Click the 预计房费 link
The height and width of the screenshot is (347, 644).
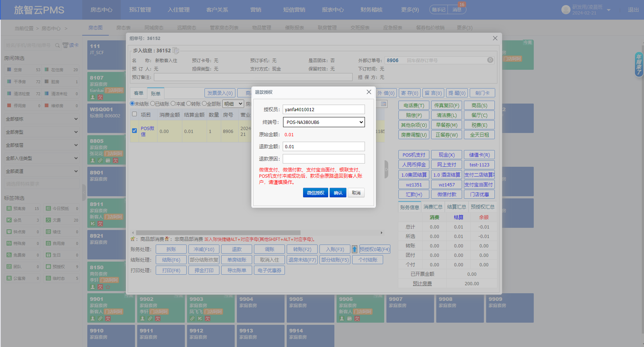click(x=422, y=283)
